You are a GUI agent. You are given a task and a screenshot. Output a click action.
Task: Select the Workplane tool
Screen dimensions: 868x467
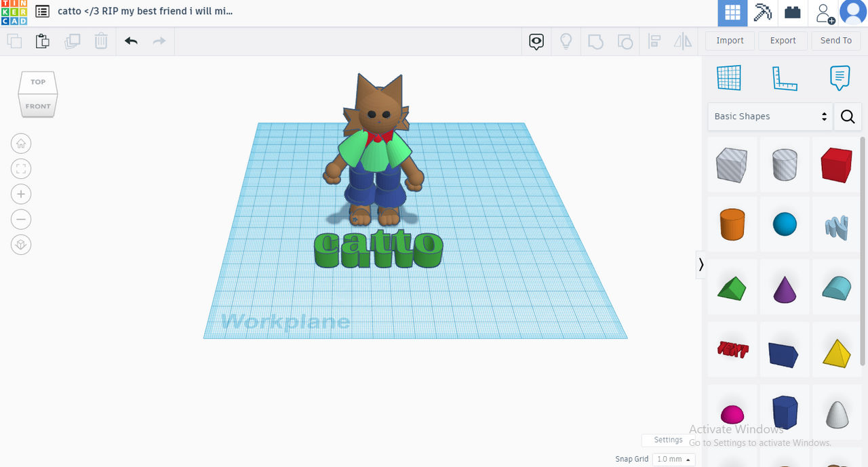tap(729, 78)
